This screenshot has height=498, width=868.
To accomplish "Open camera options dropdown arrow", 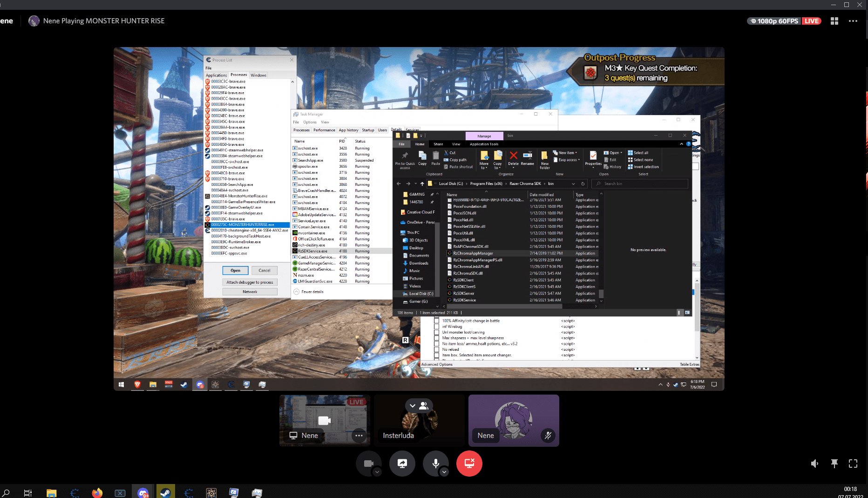I will [377, 472].
